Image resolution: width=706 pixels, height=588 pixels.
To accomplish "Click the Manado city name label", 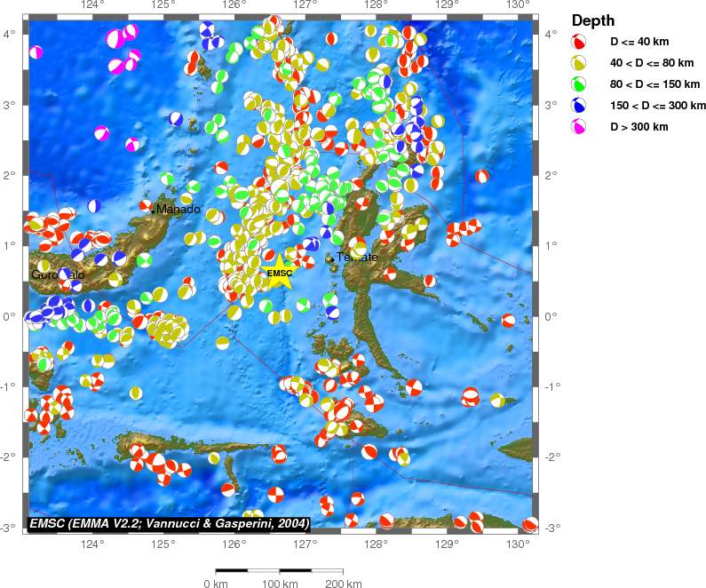I will (x=178, y=210).
